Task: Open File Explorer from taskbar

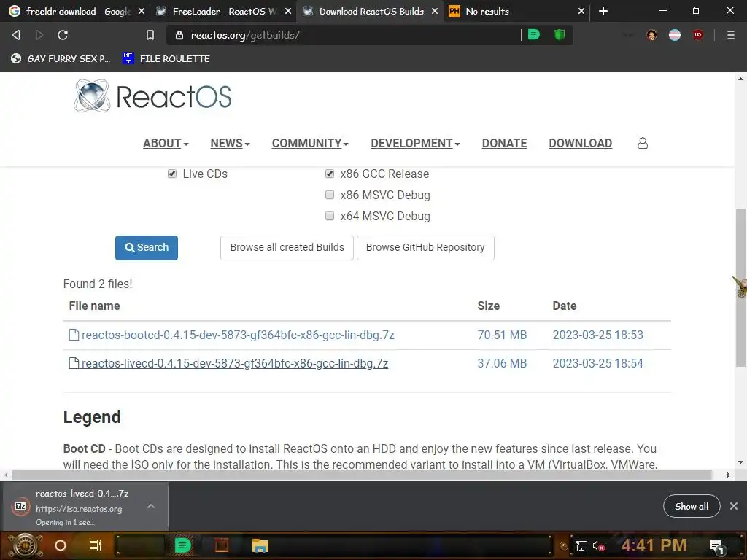Action: coord(260,545)
